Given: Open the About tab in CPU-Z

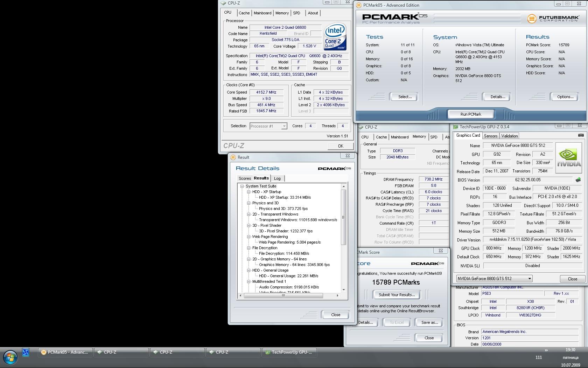Looking at the screenshot, I should click(x=313, y=13).
